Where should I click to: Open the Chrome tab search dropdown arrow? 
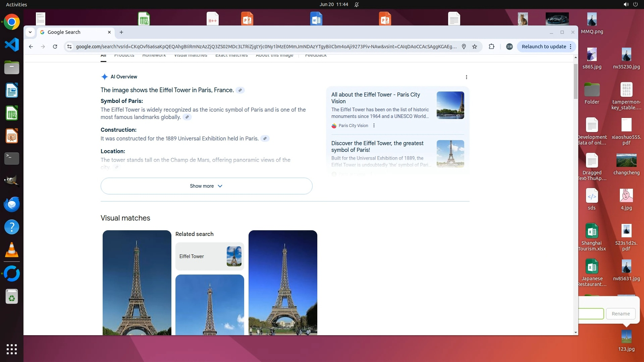click(30, 32)
